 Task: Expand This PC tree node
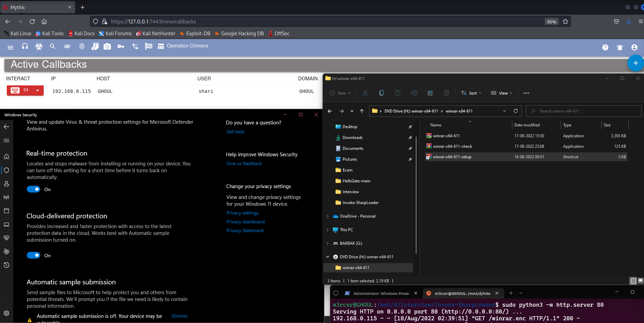click(327, 230)
